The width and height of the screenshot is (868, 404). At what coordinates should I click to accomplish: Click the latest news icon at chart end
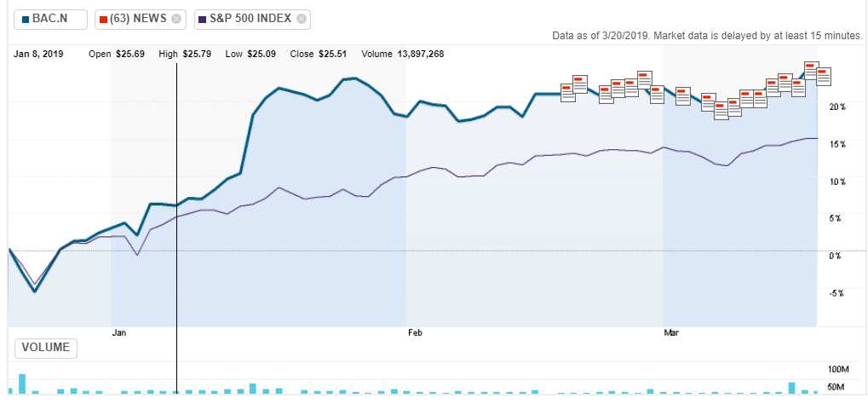click(x=823, y=77)
